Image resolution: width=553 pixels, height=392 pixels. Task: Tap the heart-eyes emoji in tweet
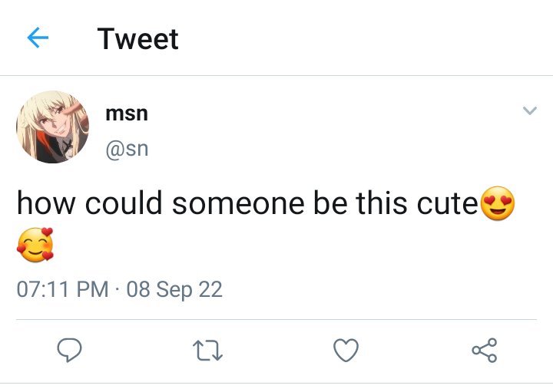point(498,203)
